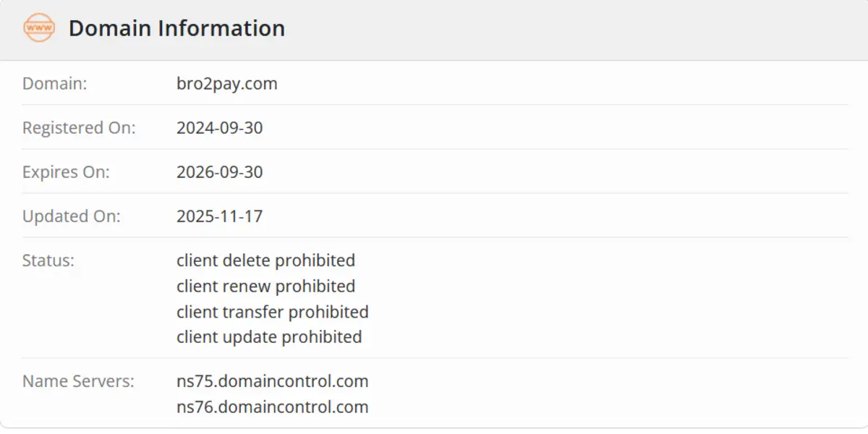Click the word "Domain" in the panel heading
This screenshot has width=868, height=434.
click(109, 28)
